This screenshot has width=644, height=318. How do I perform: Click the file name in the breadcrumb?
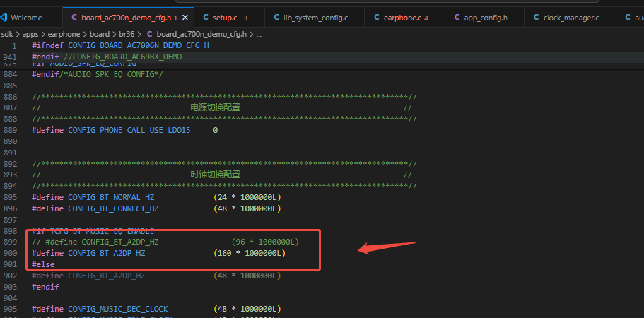pos(202,35)
